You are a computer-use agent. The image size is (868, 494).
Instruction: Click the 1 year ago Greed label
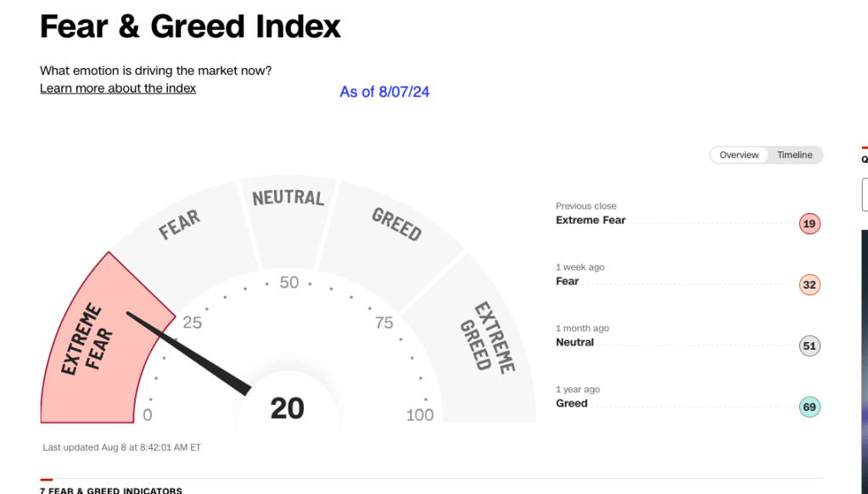(572, 403)
